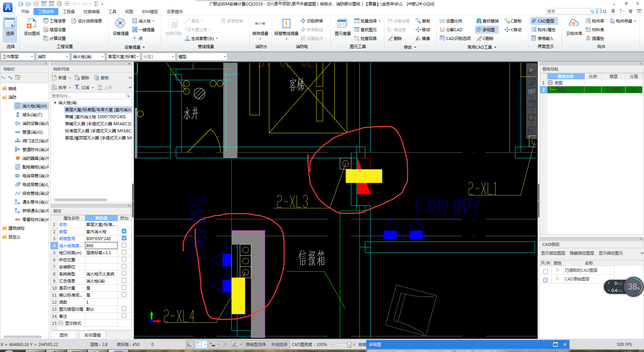This screenshot has width=644, height=352.
Task: Click 删除 delete in modify group
Action: tap(395, 38)
